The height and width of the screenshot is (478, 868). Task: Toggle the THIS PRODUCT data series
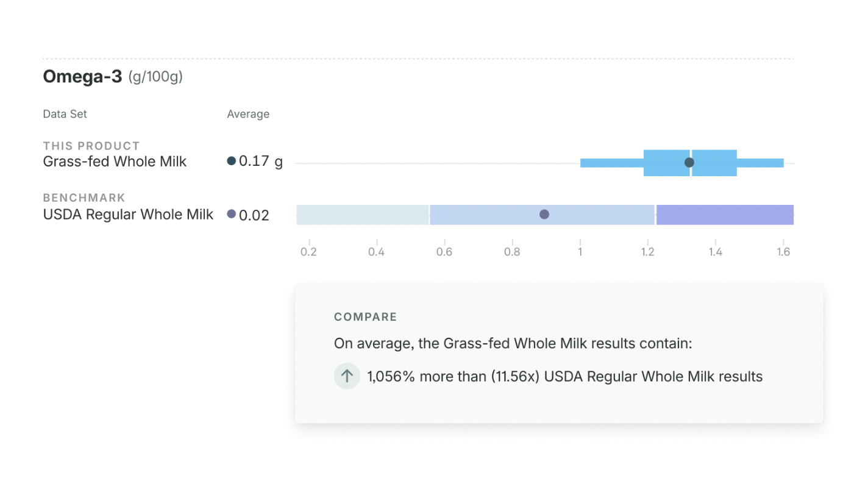[91, 146]
